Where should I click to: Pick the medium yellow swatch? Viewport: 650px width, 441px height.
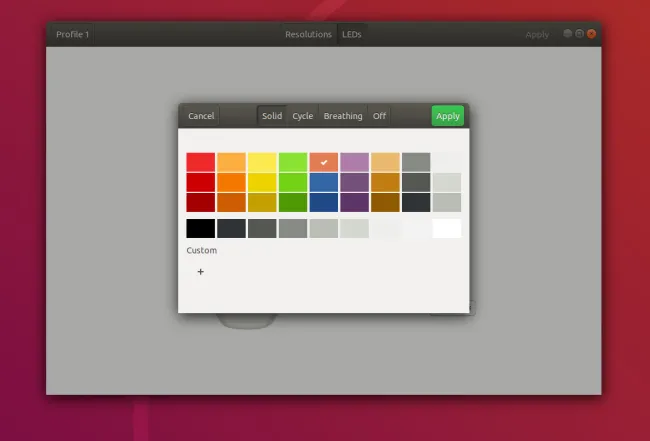pyautogui.click(x=262, y=182)
